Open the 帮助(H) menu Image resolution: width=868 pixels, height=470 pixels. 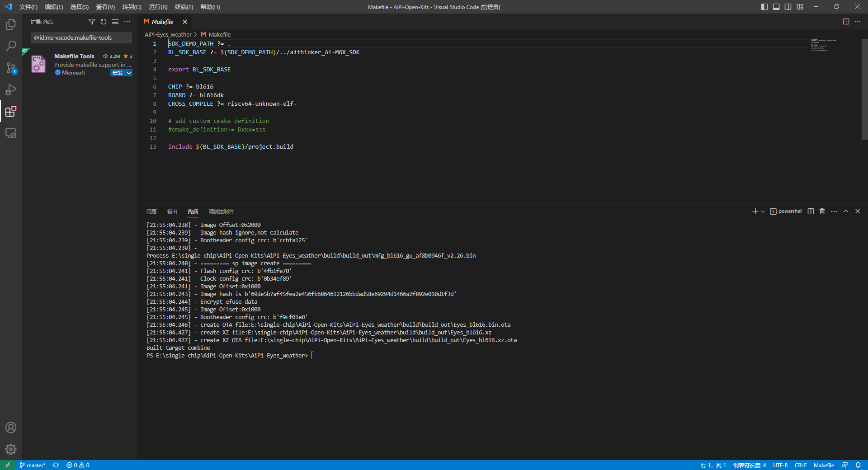point(210,7)
